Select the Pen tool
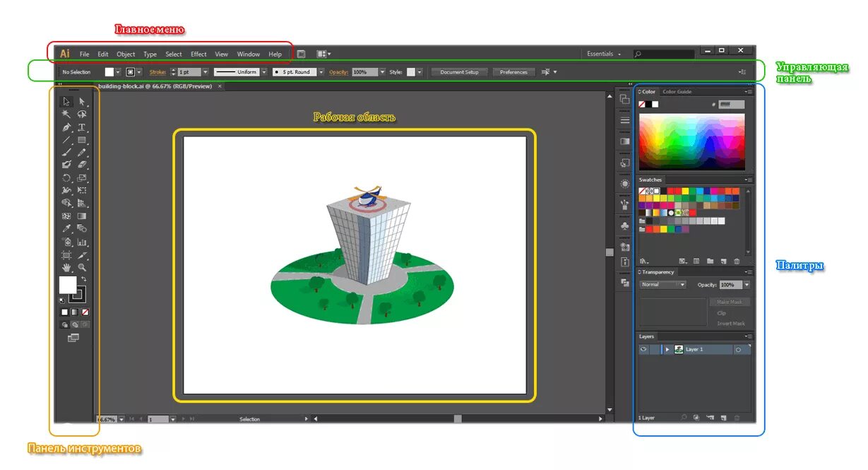The height and width of the screenshot is (470, 868). tap(66, 127)
